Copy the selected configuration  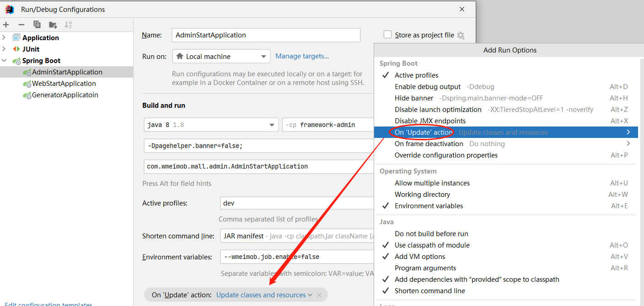tap(37, 25)
